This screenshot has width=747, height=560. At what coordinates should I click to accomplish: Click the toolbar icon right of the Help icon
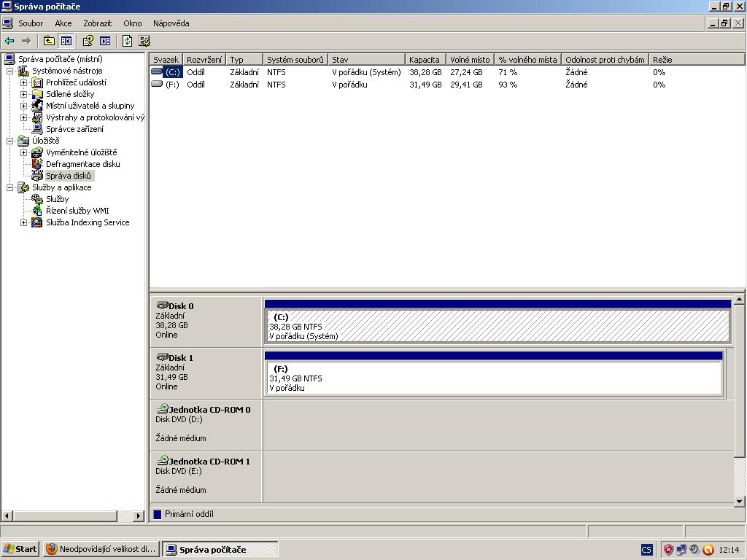(105, 41)
